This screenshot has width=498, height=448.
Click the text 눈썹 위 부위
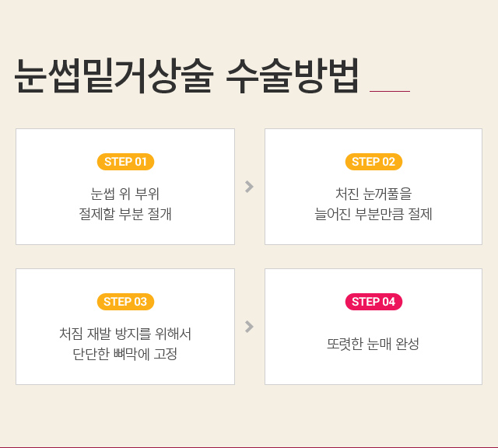click(x=125, y=194)
